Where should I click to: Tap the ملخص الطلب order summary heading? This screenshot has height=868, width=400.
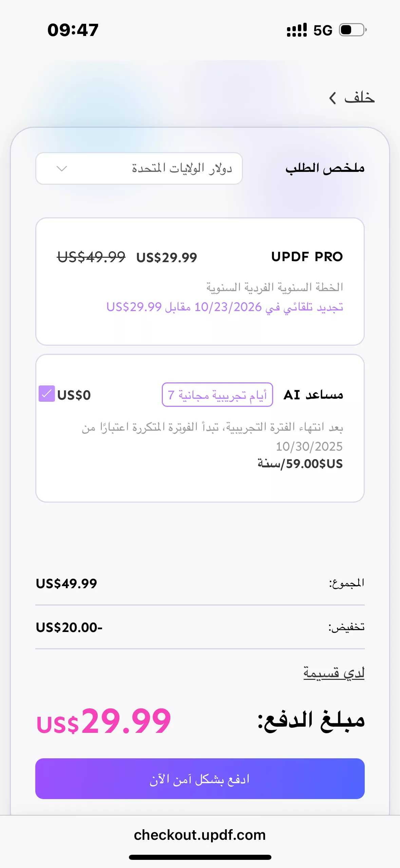click(x=325, y=168)
